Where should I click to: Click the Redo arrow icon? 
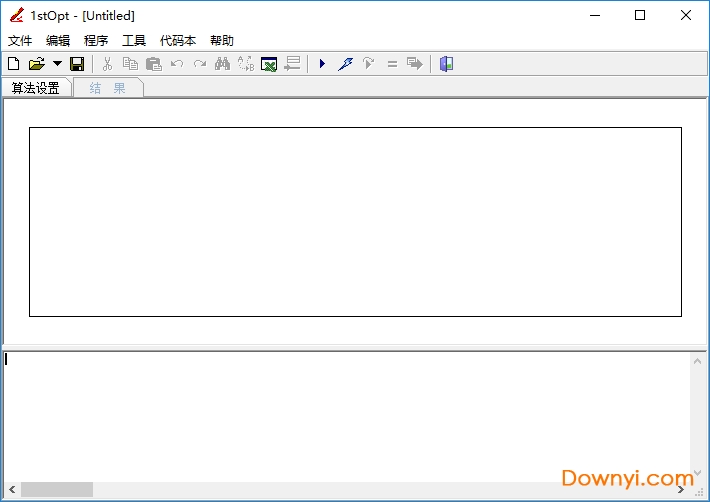pyautogui.click(x=200, y=64)
